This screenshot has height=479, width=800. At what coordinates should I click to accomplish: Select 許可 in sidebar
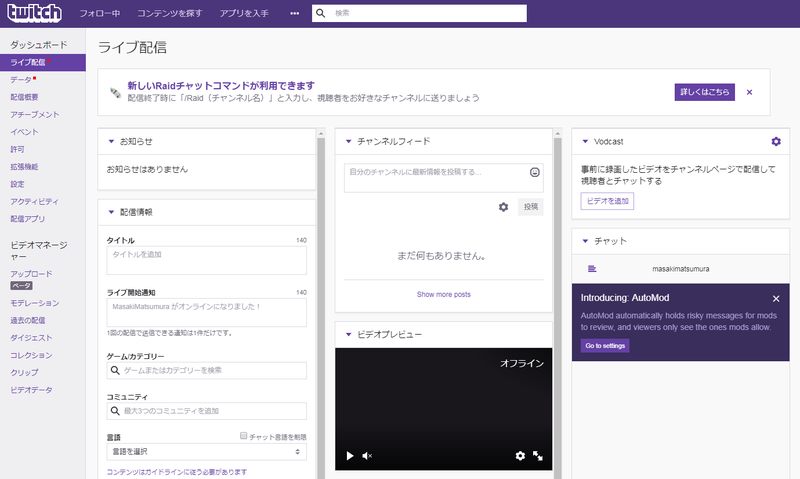17,149
